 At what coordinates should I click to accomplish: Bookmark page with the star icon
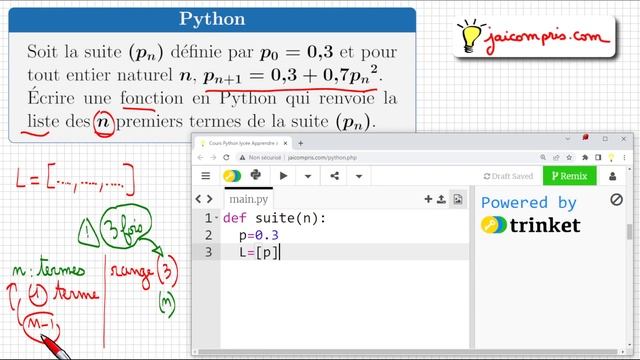569,157
